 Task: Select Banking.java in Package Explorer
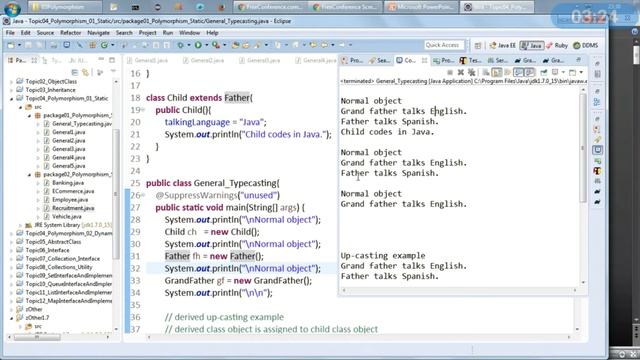(x=64, y=183)
